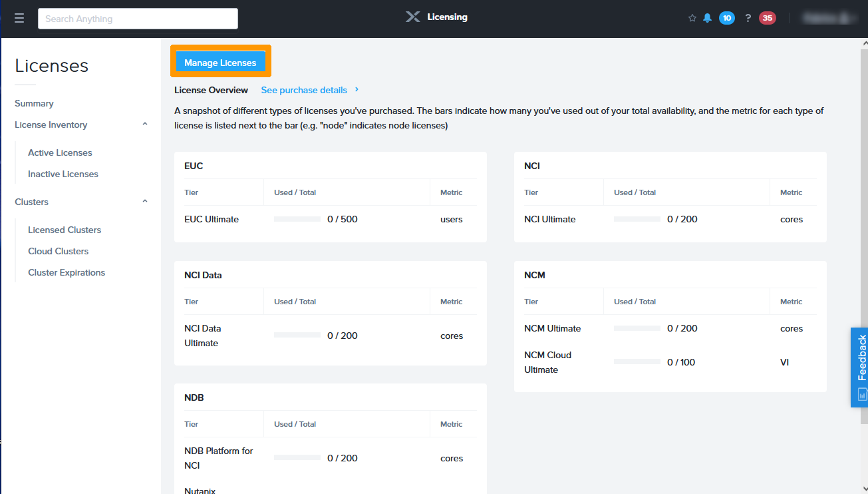Select Inactive Licenses in sidebar
868x494 pixels.
pyautogui.click(x=63, y=174)
